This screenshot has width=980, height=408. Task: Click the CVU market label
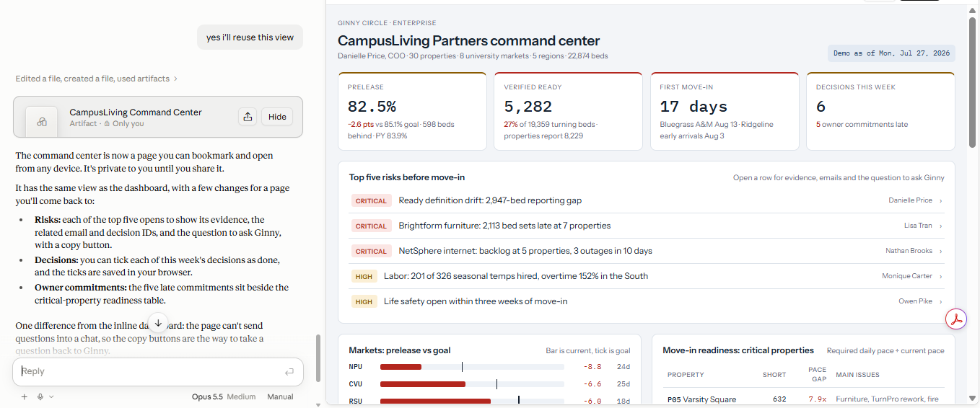(x=356, y=384)
